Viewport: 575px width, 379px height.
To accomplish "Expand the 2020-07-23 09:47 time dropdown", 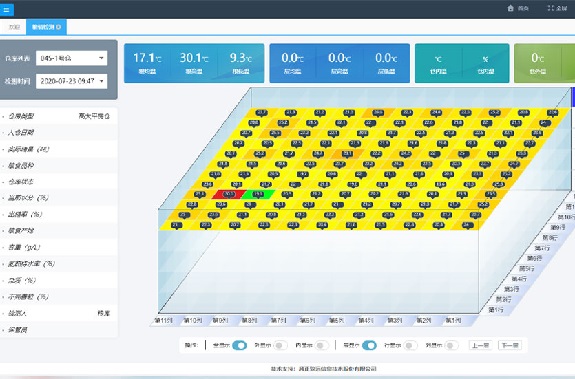I will 72,81.
